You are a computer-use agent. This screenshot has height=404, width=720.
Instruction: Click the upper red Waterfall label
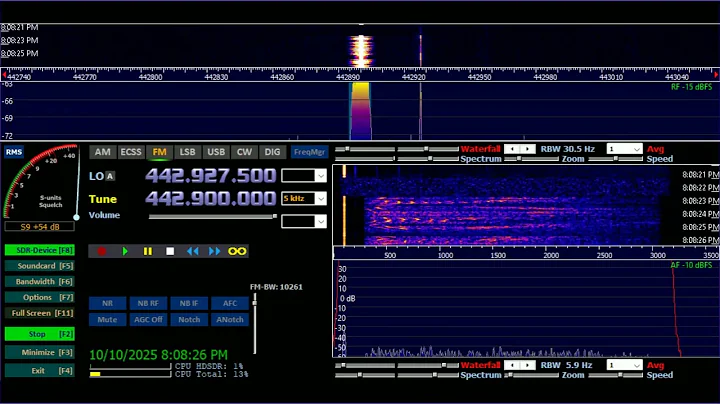(x=480, y=149)
